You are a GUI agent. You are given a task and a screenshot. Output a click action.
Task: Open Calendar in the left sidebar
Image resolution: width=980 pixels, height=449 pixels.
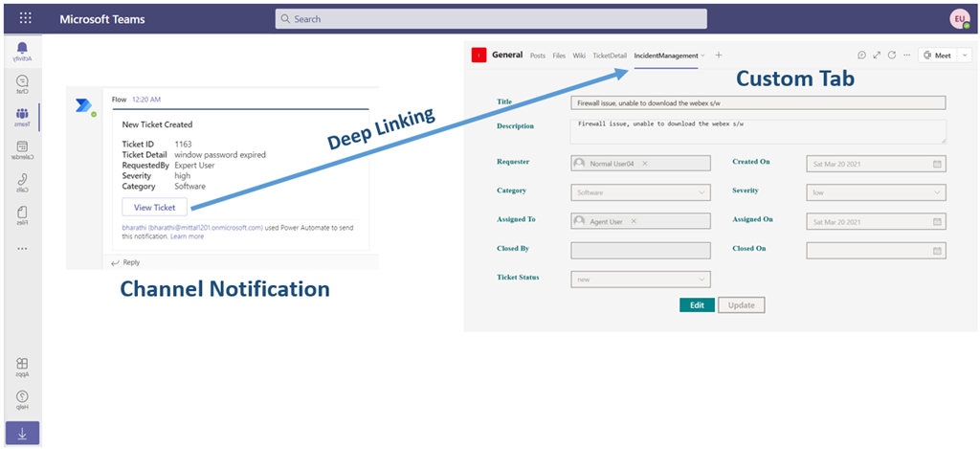pyautogui.click(x=23, y=150)
